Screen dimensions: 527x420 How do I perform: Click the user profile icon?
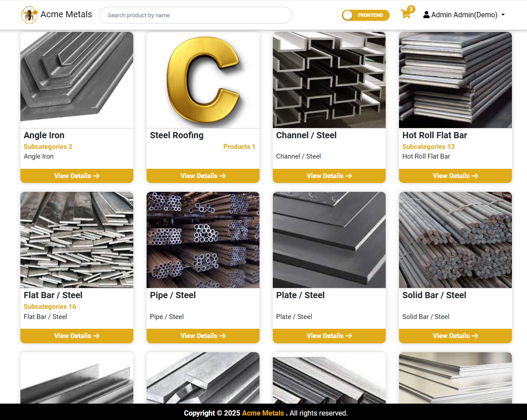426,15
